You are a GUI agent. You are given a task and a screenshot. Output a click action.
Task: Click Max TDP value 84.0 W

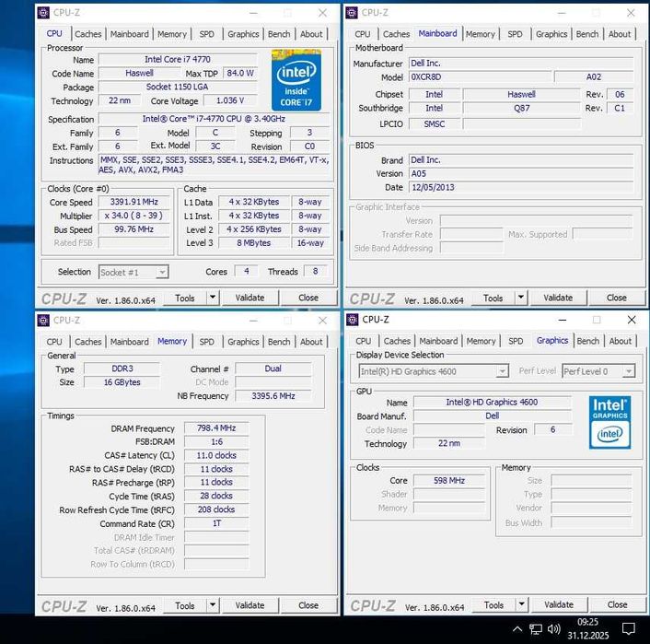click(240, 73)
